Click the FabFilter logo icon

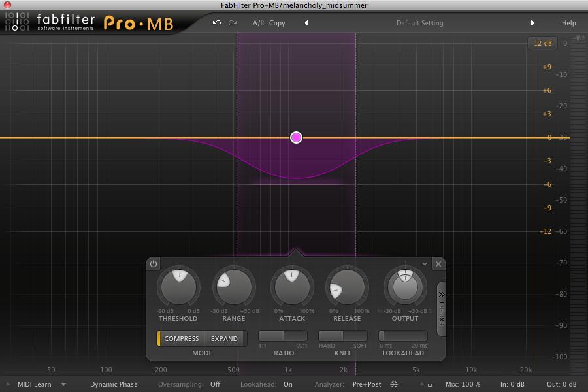pyautogui.click(x=17, y=22)
